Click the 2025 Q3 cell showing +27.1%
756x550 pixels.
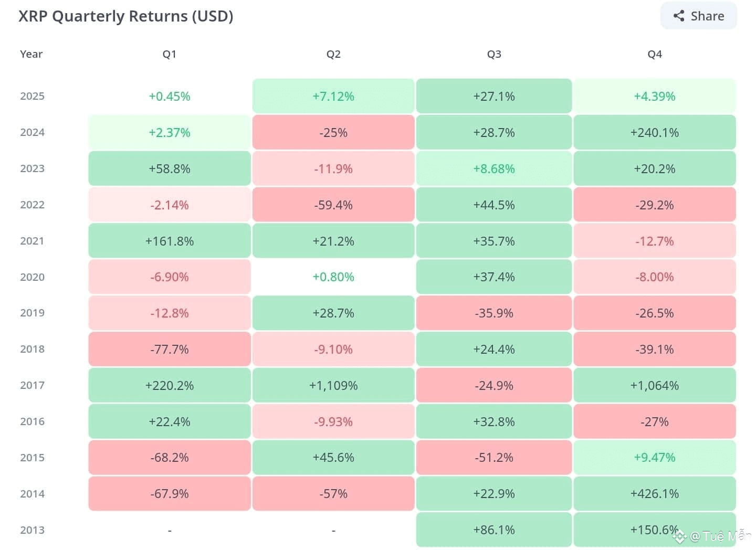(x=494, y=96)
